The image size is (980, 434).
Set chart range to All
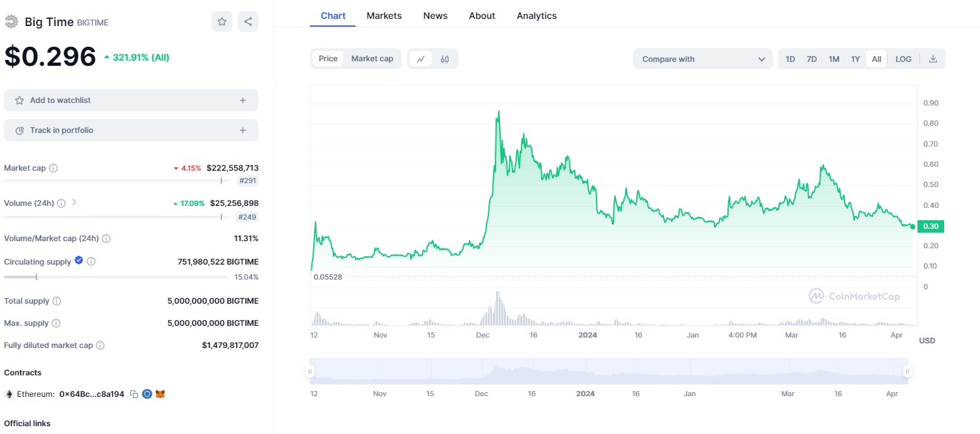click(876, 59)
